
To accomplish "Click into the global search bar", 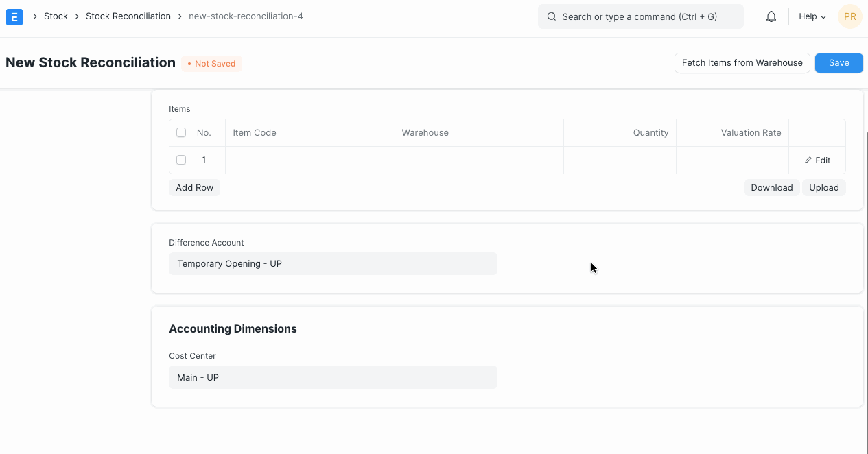I will point(638,16).
